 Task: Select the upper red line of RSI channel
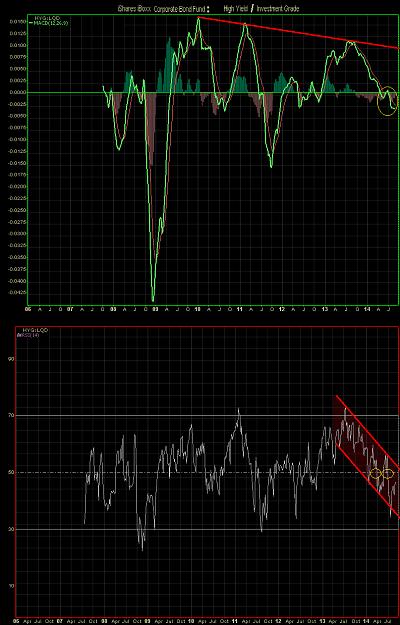pyautogui.click(x=367, y=432)
